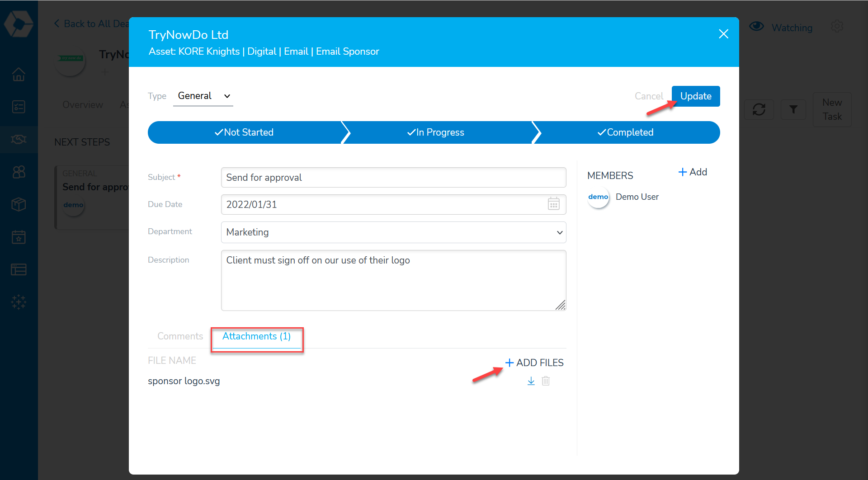
Task: Click the refresh icon behind the dialog
Action: coord(759,109)
